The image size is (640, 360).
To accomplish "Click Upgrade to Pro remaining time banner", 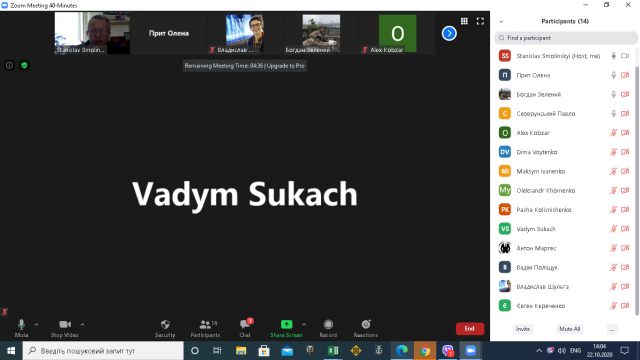I will coord(244,66).
